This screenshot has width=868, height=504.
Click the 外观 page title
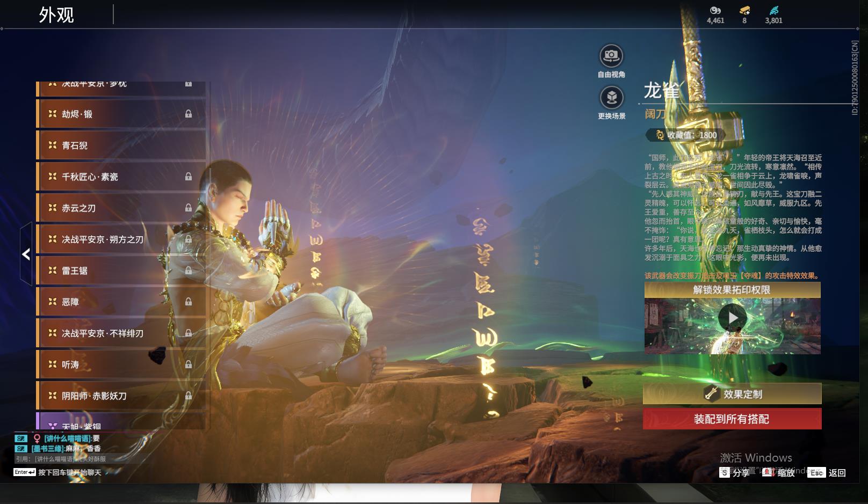coord(56,15)
